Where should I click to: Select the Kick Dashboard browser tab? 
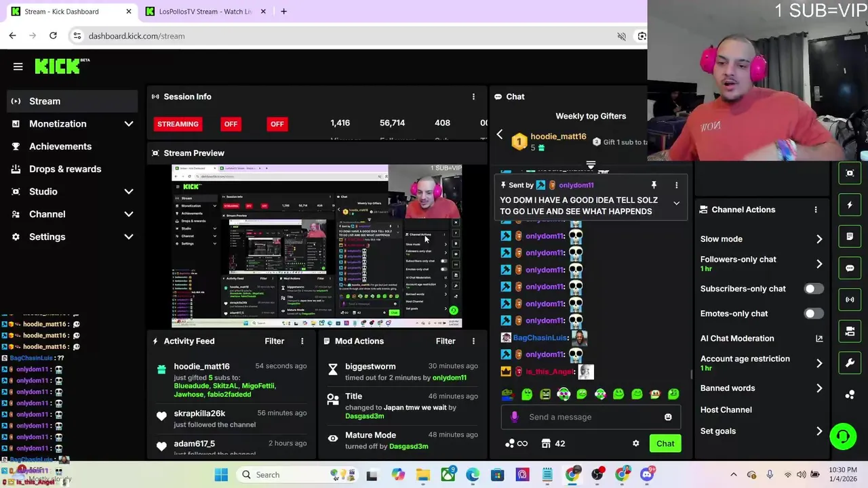pos(71,12)
